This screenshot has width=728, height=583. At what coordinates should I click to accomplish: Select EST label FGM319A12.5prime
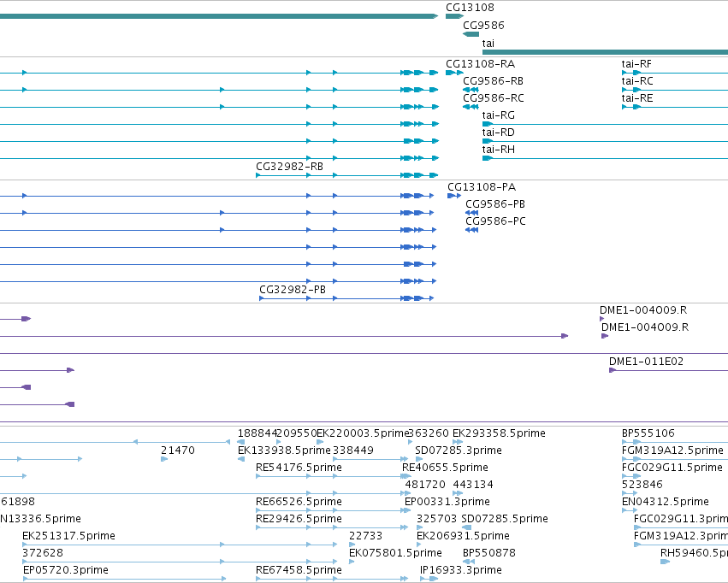(672, 450)
